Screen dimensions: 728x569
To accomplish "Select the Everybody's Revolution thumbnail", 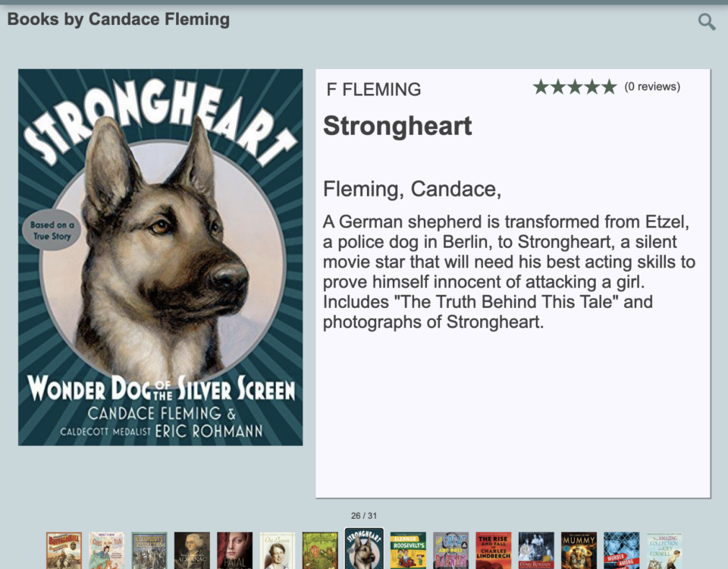I will coord(149,551).
